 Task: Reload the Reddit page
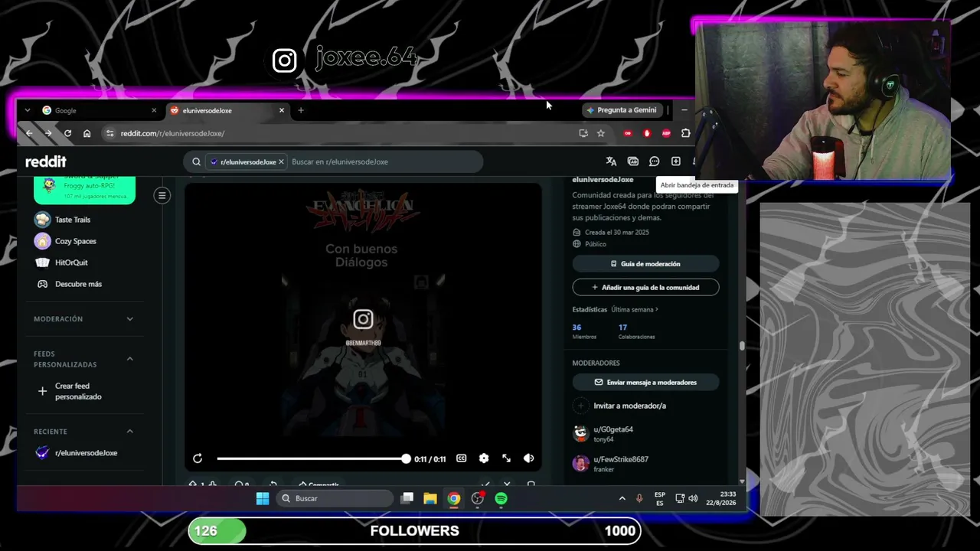67,133
